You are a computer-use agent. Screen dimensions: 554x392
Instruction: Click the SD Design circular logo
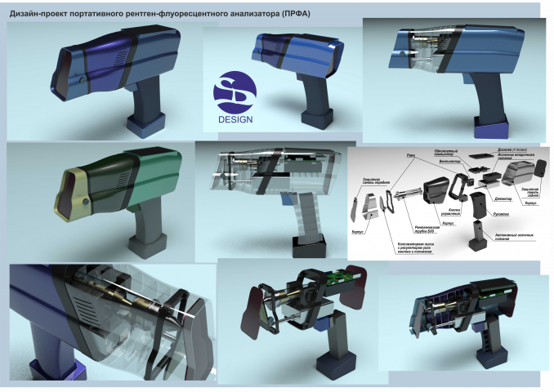(x=235, y=91)
